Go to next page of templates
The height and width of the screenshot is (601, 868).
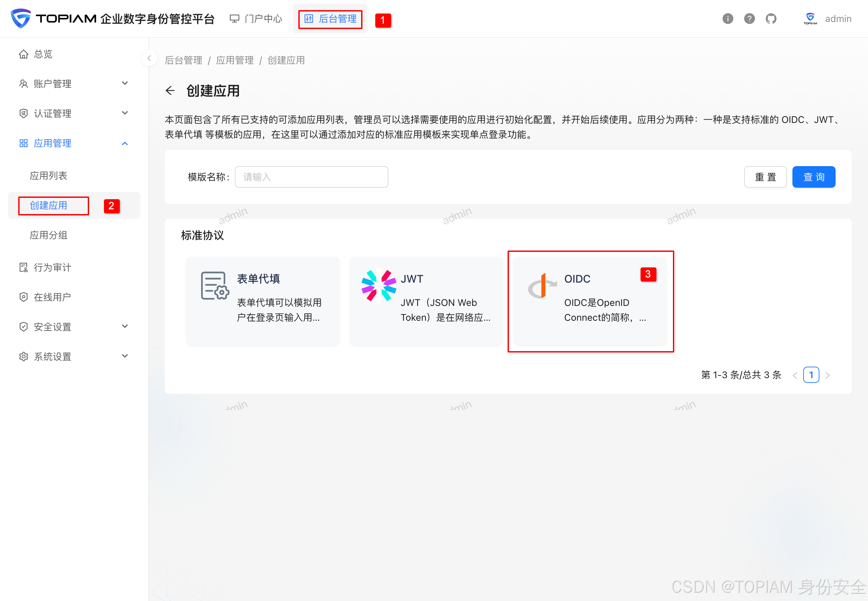click(x=828, y=375)
